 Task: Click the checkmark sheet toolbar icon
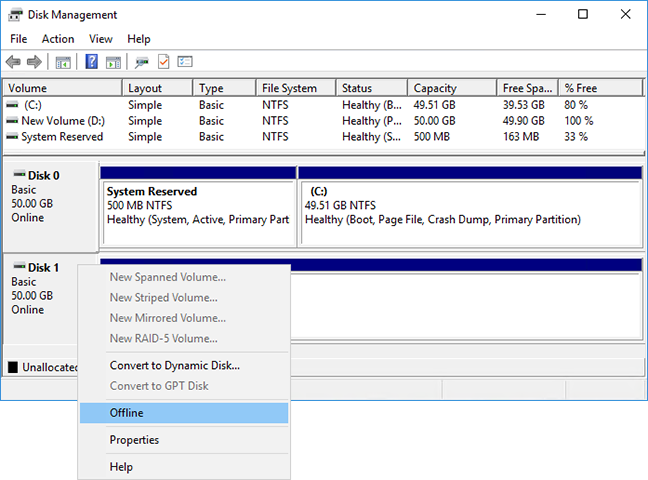point(164,62)
